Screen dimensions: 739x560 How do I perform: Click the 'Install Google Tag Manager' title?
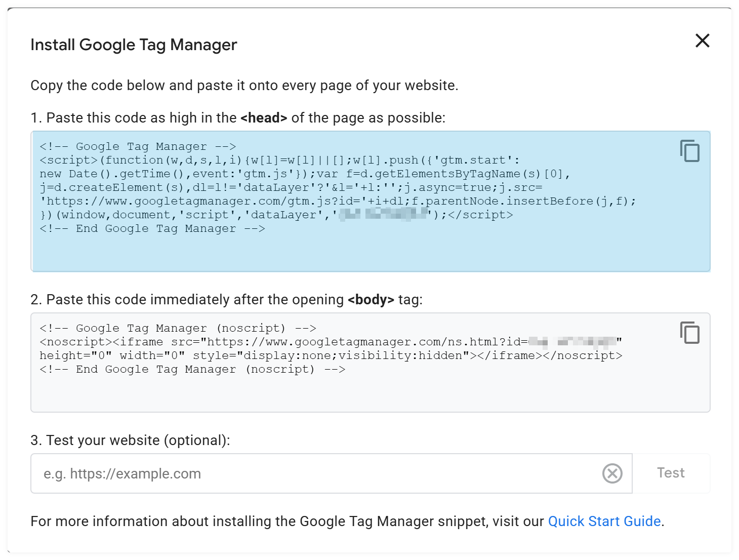[134, 45]
